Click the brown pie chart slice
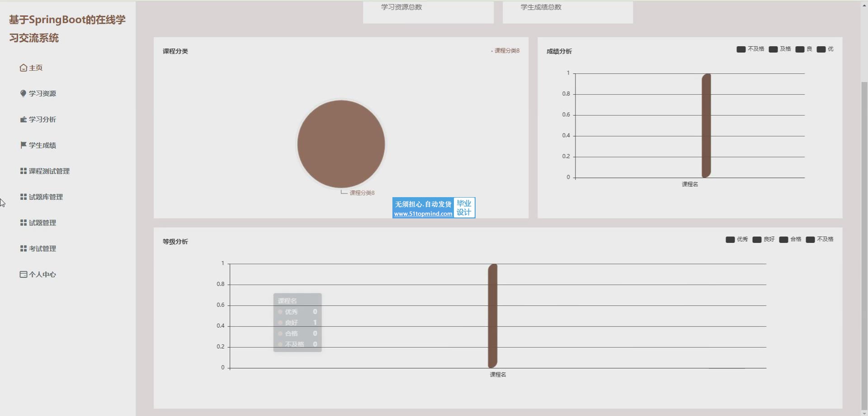The image size is (868, 416). coord(341,144)
